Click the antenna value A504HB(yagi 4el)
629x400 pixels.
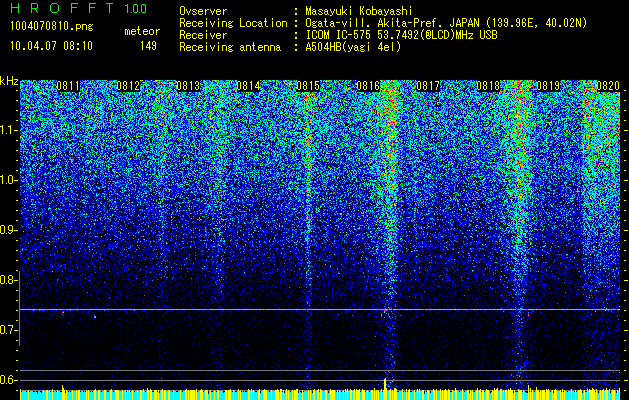[353, 47]
